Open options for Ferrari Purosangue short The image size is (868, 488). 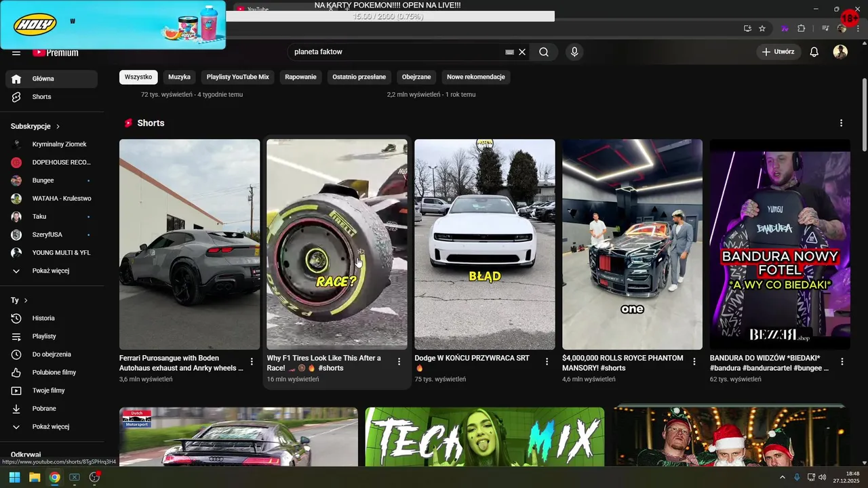[x=252, y=362]
